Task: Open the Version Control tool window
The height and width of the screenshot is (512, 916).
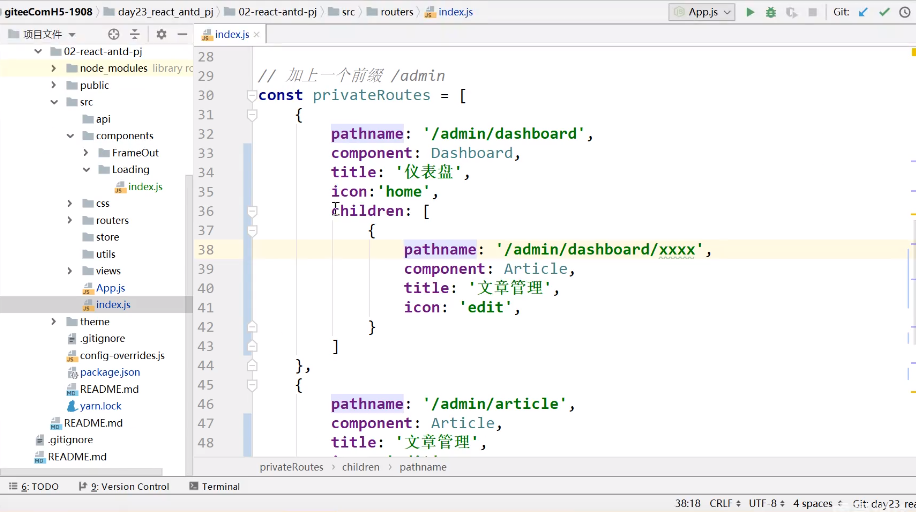Action: tap(124, 486)
